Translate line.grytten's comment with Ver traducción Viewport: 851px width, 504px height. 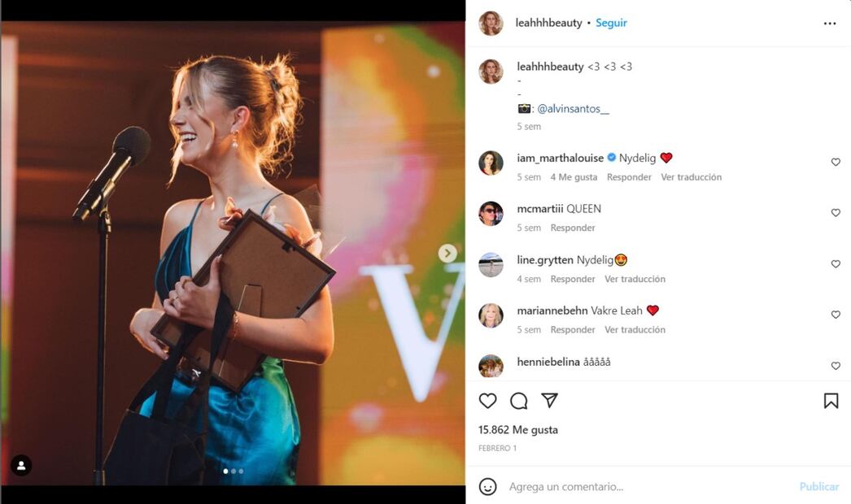635,279
